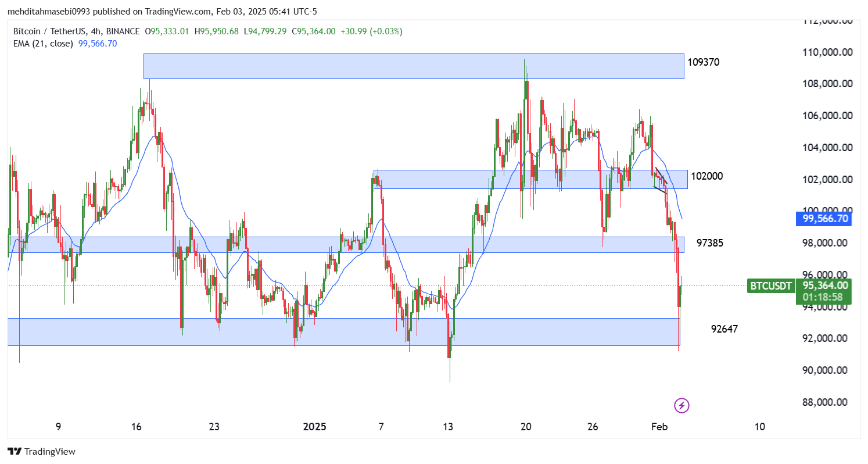The height and width of the screenshot is (464, 868).
Task: Click the date label 16 on time axis
Action: tap(137, 427)
